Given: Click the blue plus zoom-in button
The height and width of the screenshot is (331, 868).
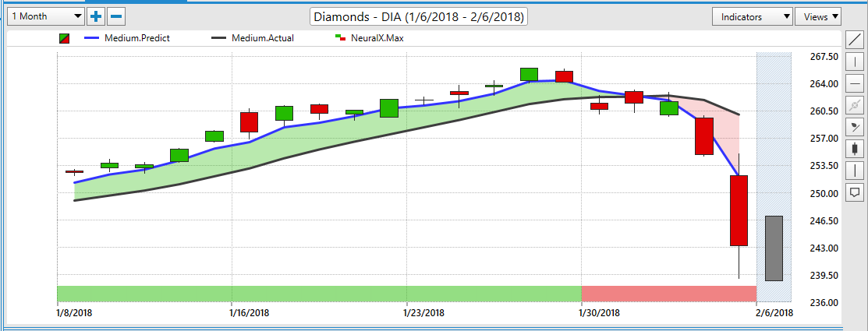Looking at the screenshot, I should pos(95,16).
